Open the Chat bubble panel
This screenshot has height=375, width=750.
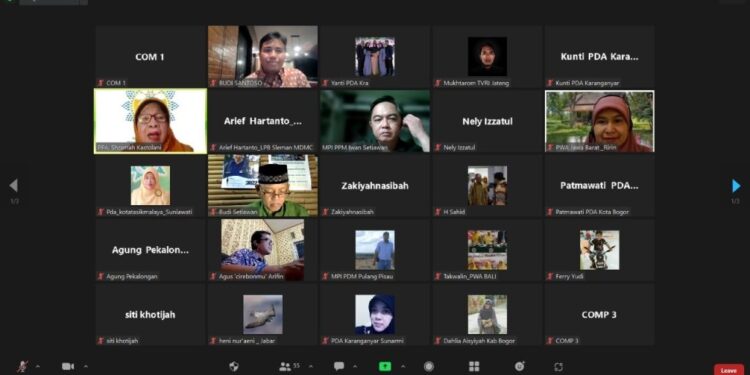coord(339,366)
